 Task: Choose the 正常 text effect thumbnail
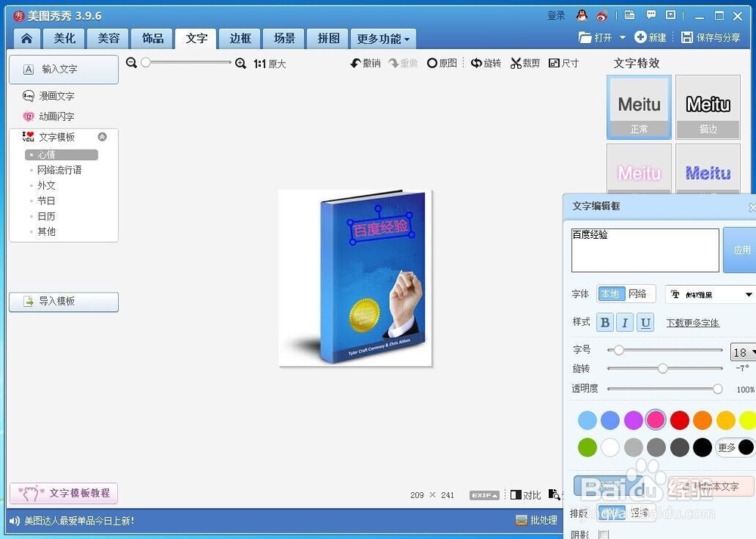point(639,107)
